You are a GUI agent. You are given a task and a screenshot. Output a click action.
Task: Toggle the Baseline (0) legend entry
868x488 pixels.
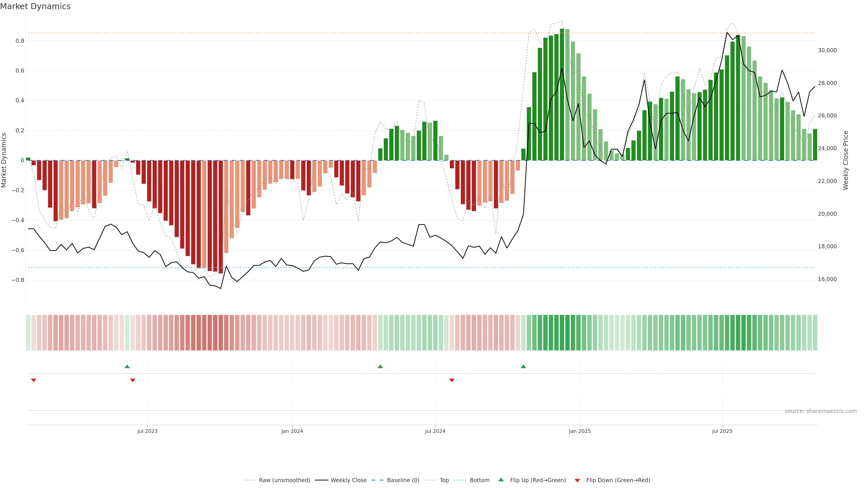[x=403, y=480]
